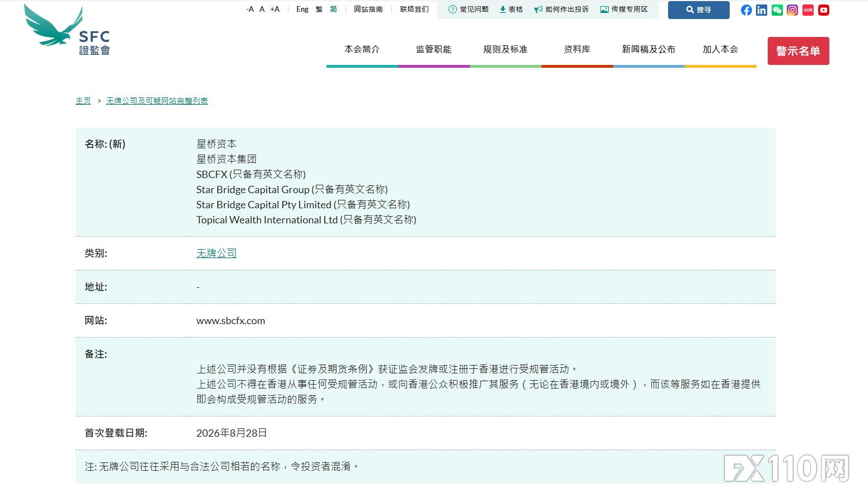
Task: Open 如何作出投诉 complaint link
Action: 562,10
